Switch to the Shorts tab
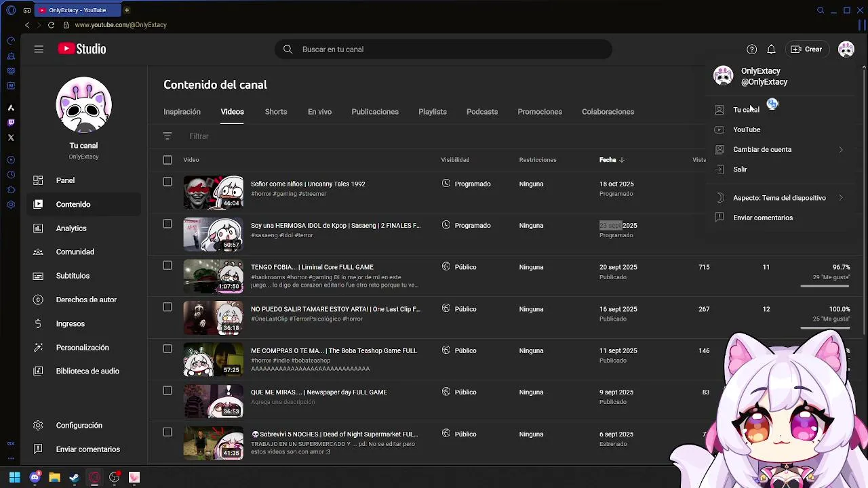Viewport: 868px width, 488px height. [x=276, y=112]
